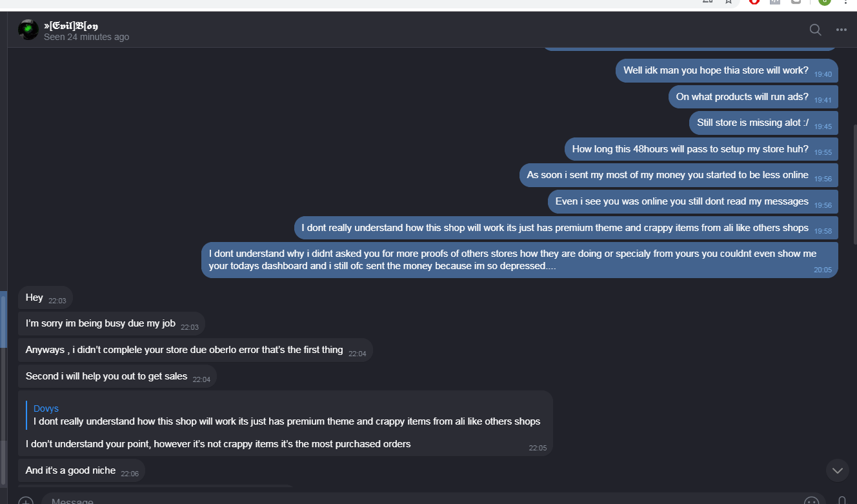Jump to latest messages with down chevron
The height and width of the screenshot is (504, 857).
point(837,470)
